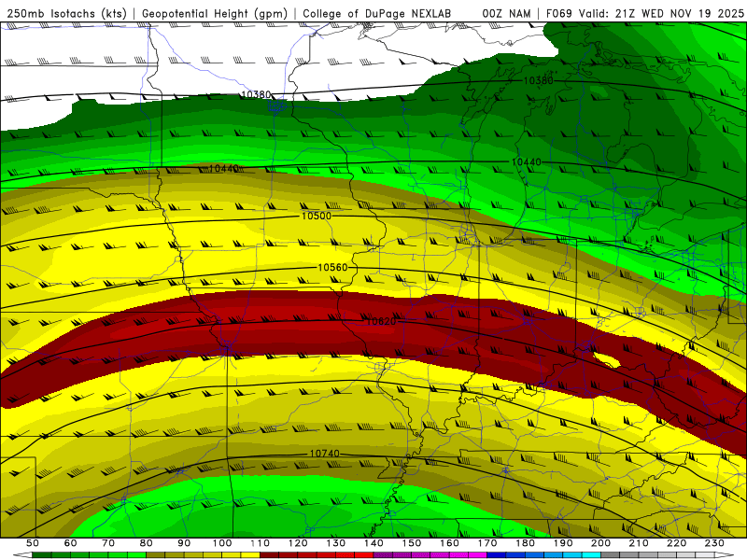747x560 pixels.
Task: Click the 'F069 Valid: 21Z WED NOV 19 2025' text
Action: [x=644, y=14]
